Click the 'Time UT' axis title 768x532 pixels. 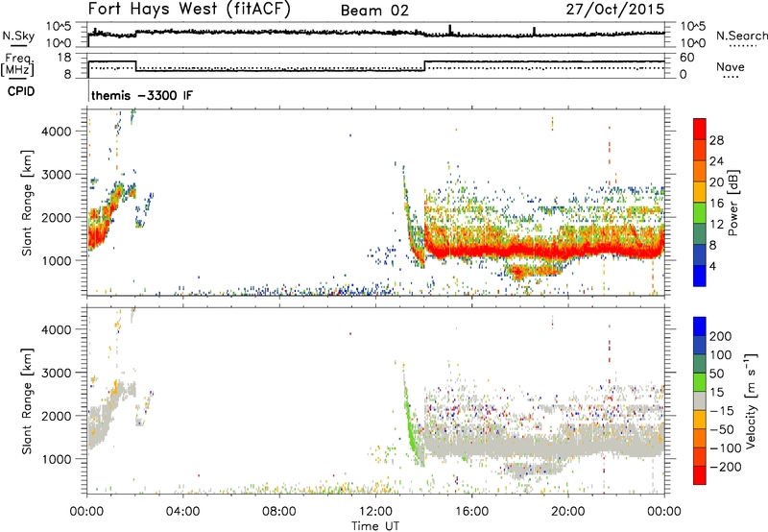pyautogui.click(x=375, y=526)
